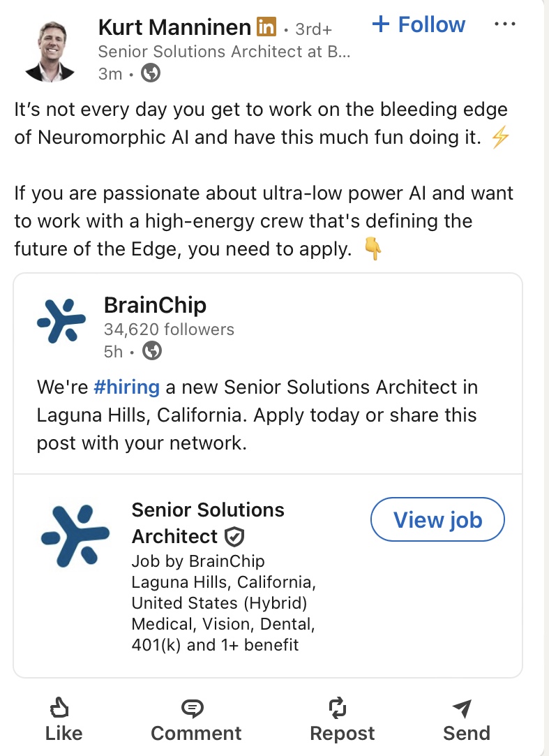Click the View job button
The image size is (549, 756).
click(437, 519)
